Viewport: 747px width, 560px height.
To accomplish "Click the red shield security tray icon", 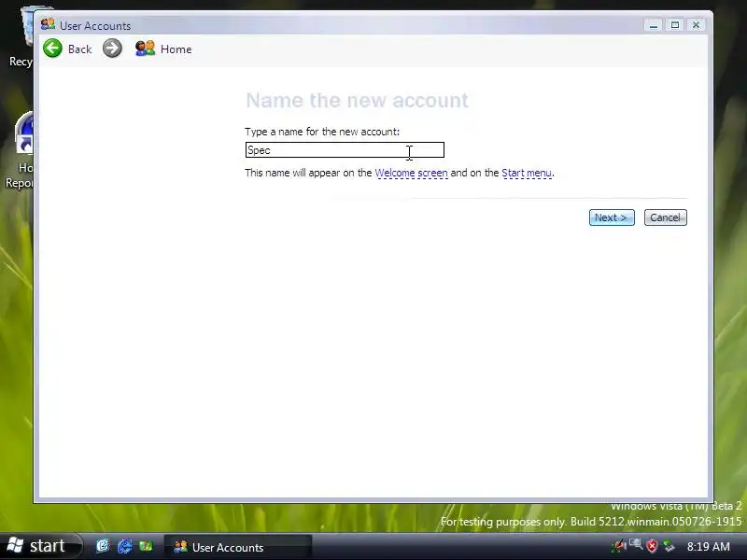I will [652, 546].
